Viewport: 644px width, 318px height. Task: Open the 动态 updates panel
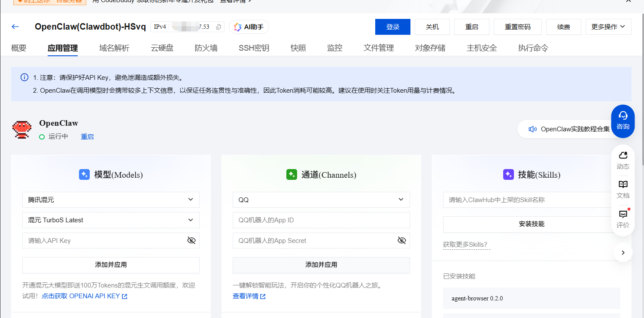tap(623, 160)
